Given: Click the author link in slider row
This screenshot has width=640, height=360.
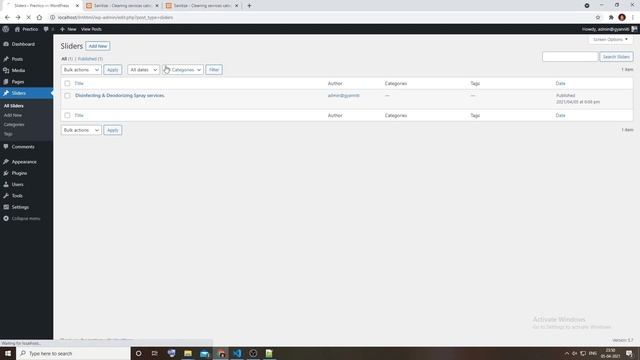Looking at the screenshot, I should point(344,96).
